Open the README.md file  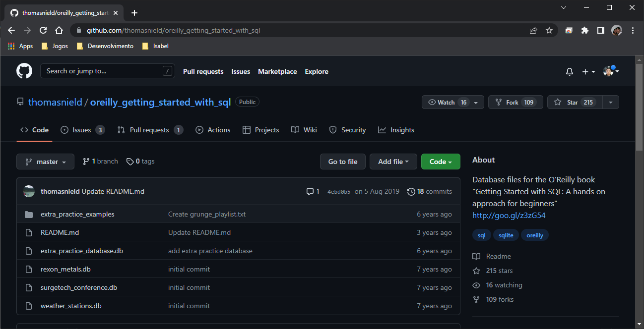pyautogui.click(x=60, y=232)
